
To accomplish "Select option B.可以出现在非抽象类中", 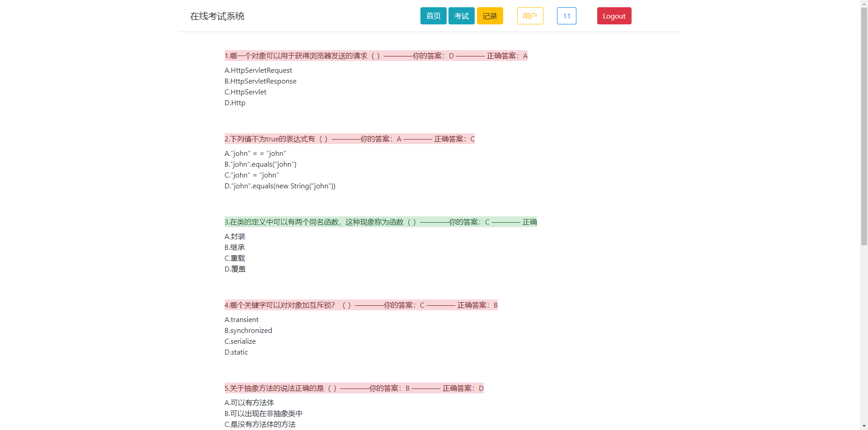I will click(264, 414).
